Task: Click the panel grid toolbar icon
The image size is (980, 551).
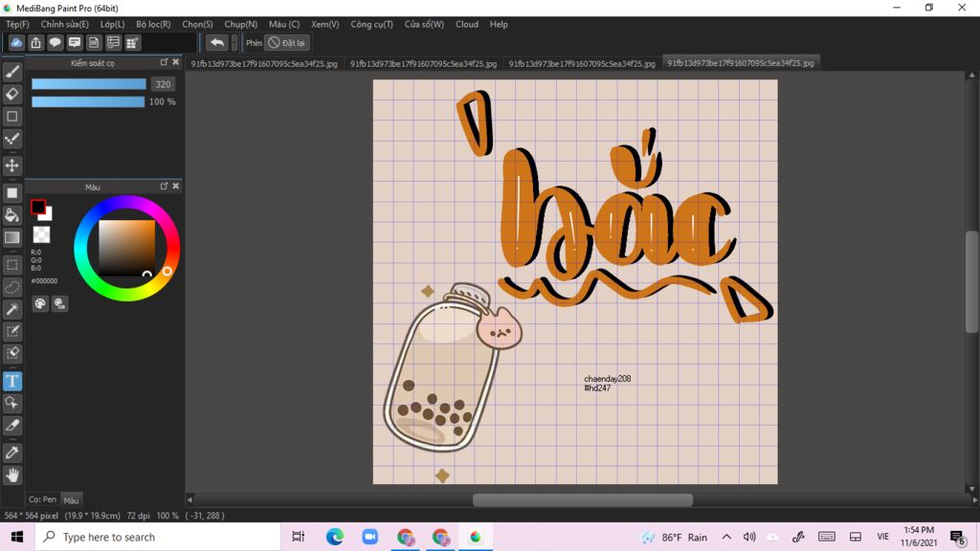Action: (x=132, y=42)
